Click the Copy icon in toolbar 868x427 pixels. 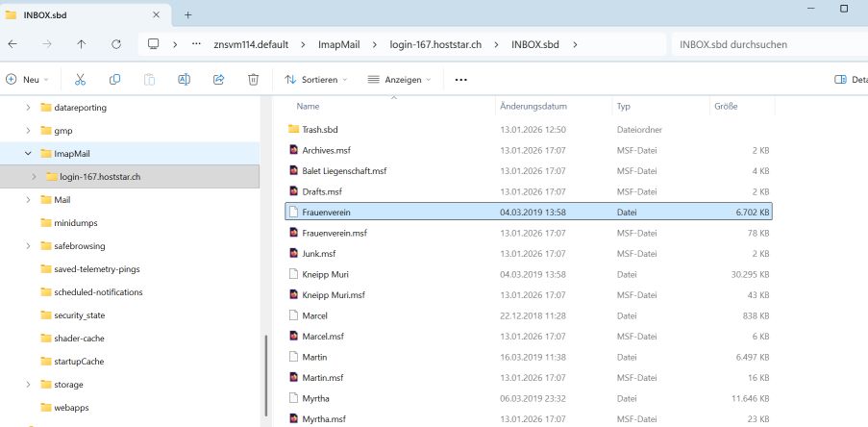(x=115, y=80)
